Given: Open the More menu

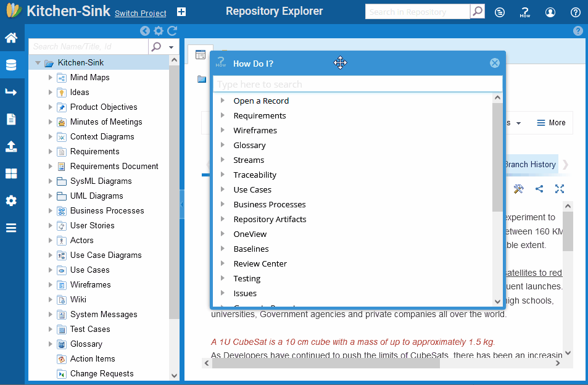Looking at the screenshot, I should [551, 123].
